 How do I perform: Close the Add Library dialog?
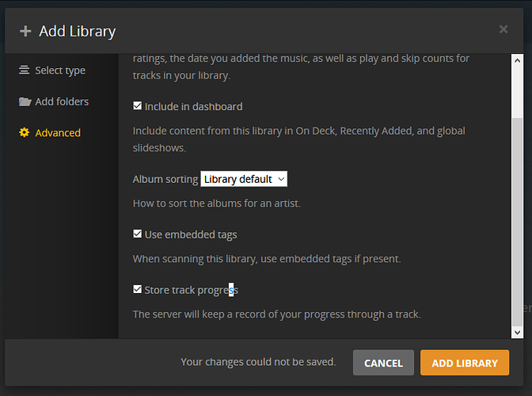click(503, 29)
